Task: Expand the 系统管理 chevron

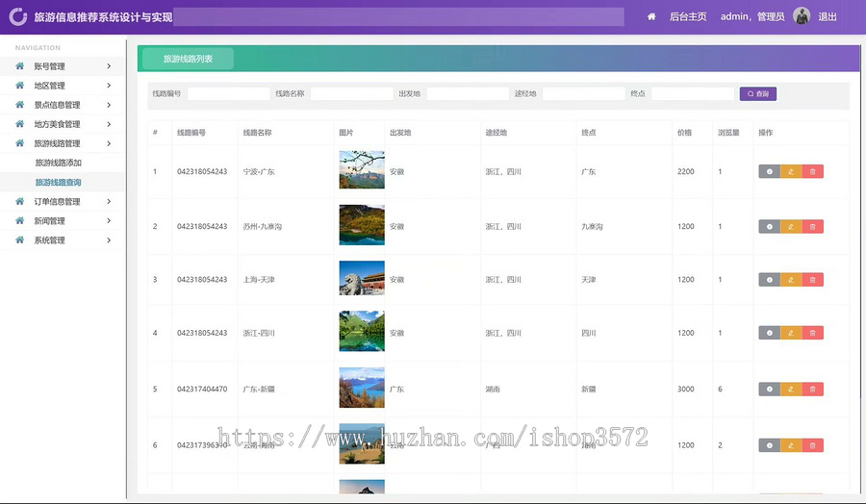Action: (109, 240)
